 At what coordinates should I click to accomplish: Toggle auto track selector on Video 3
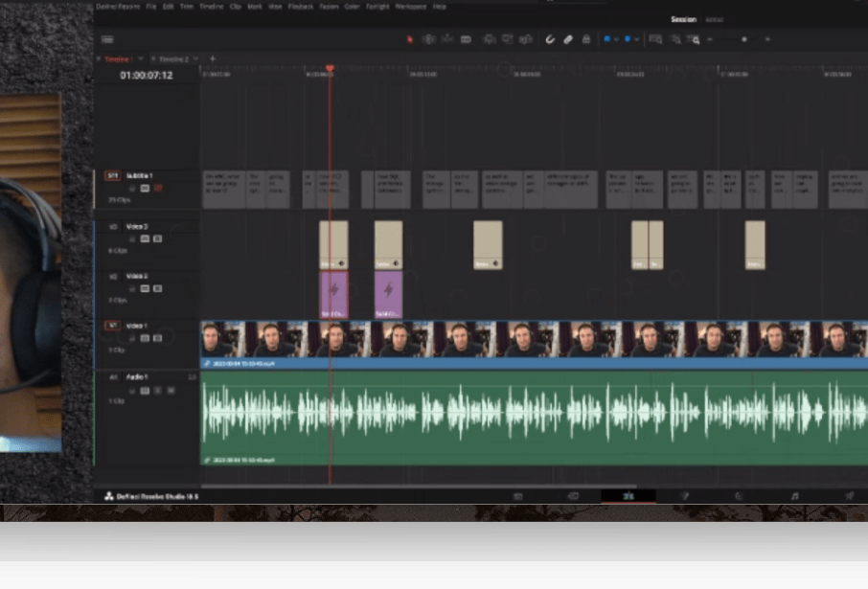145,239
